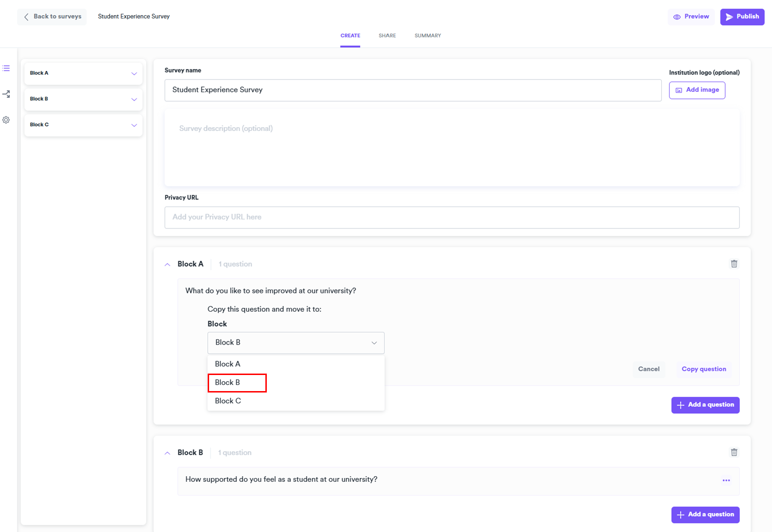Switch to the SUMMARY tab
The image size is (772, 532).
[x=428, y=36]
